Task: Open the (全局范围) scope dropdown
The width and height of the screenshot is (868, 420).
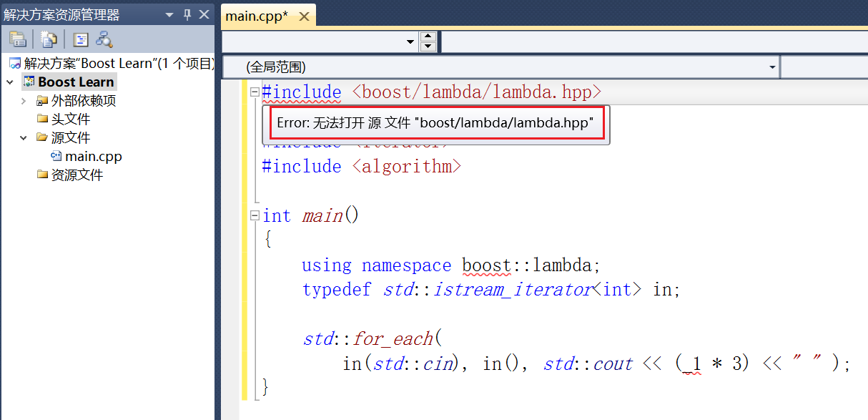Action: pos(772,67)
